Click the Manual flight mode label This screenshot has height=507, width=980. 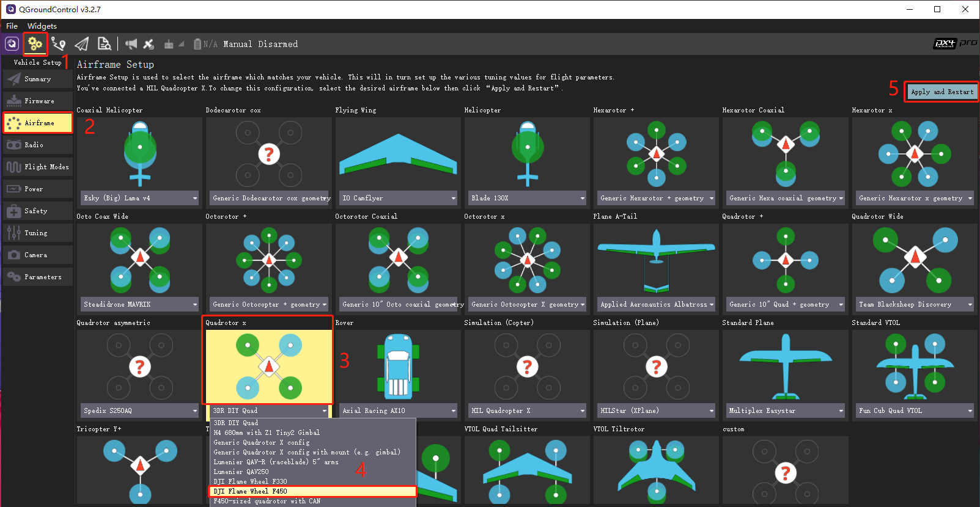click(238, 44)
